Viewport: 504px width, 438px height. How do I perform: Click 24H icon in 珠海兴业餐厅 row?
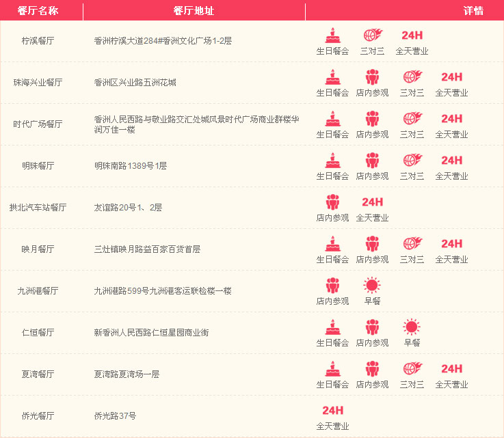click(x=451, y=77)
